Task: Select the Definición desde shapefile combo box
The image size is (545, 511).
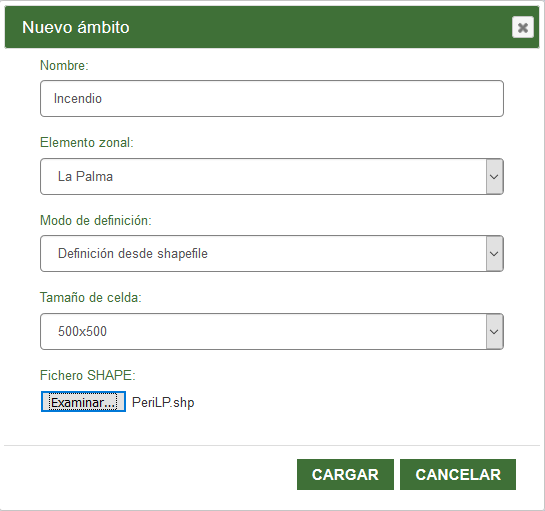Action: point(272,254)
